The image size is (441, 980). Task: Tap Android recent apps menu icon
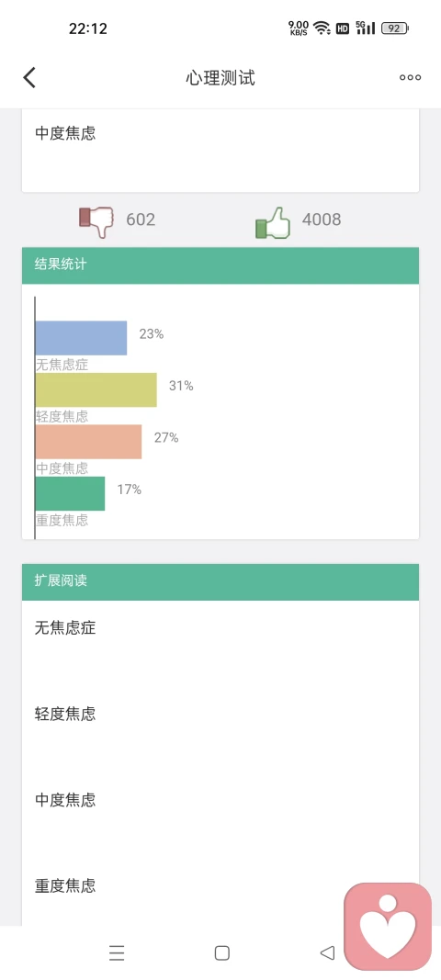pyautogui.click(x=117, y=952)
